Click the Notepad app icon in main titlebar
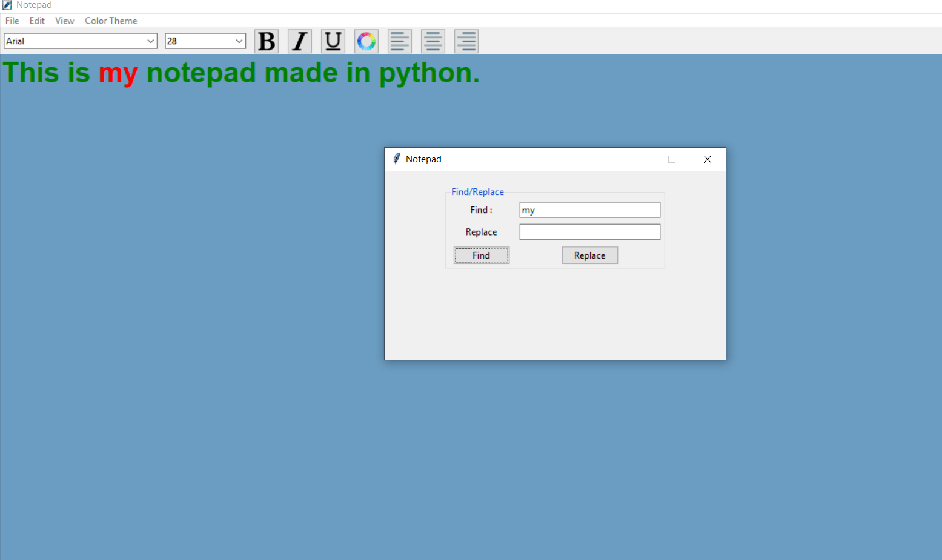Image resolution: width=942 pixels, height=560 pixels. (7, 5)
